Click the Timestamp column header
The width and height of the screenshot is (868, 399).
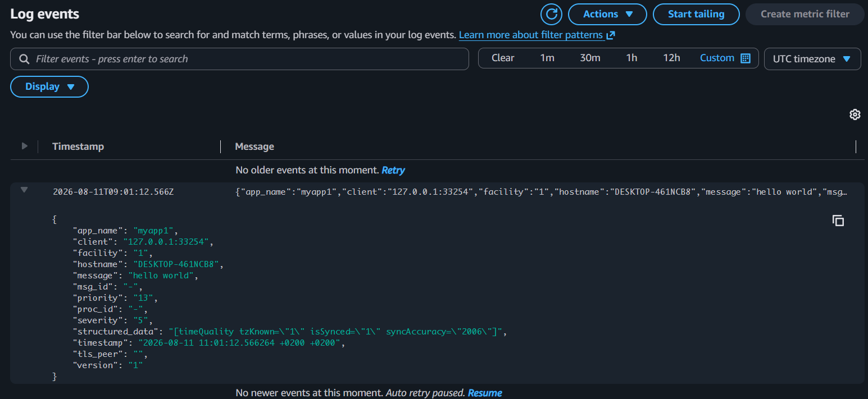[x=78, y=146]
